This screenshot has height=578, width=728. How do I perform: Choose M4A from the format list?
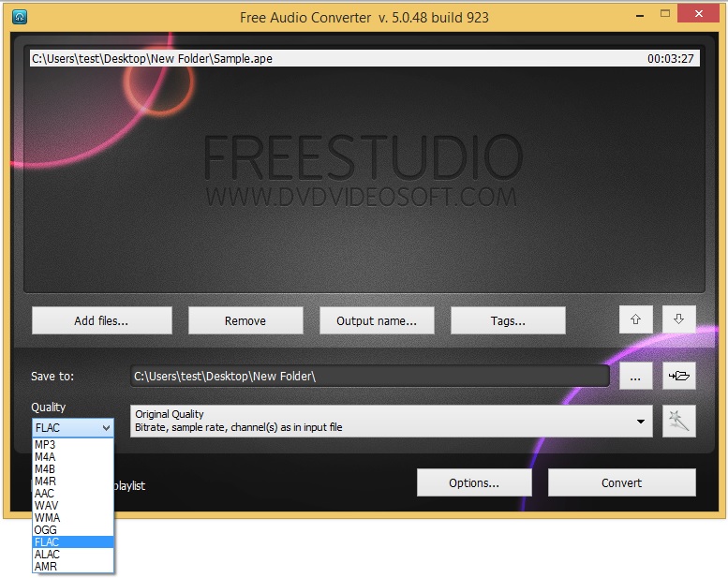[x=73, y=457]
